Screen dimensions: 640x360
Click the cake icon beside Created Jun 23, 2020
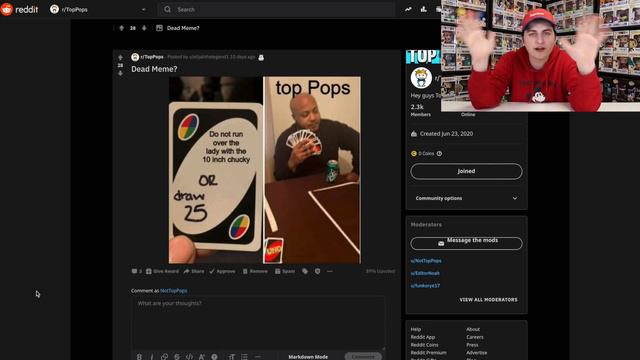[414, 133]
